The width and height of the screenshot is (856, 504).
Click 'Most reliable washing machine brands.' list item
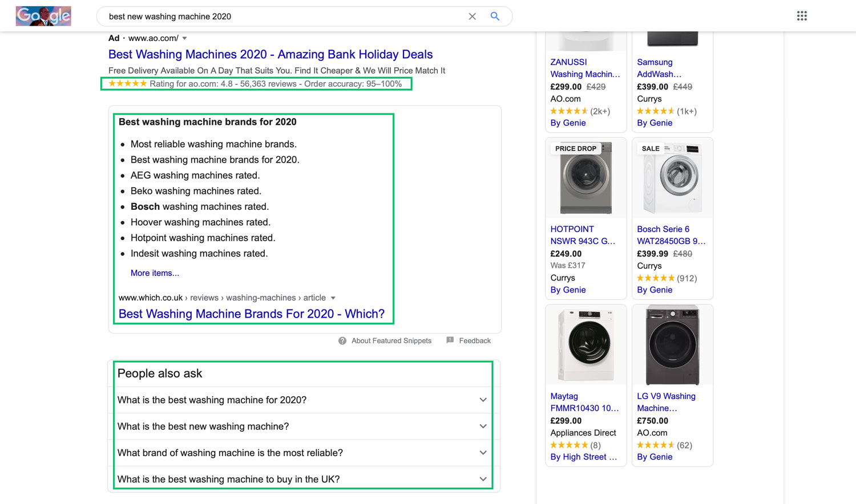coord(213,144)
